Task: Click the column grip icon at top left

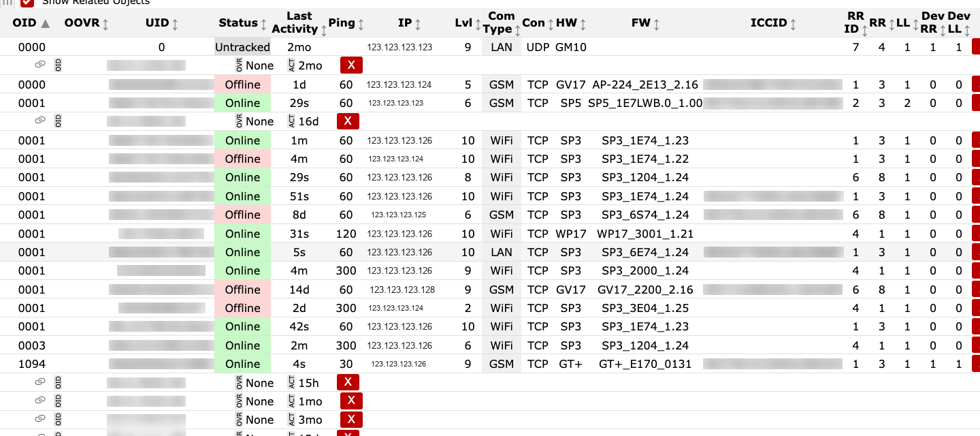Action: tap(7, 3)
